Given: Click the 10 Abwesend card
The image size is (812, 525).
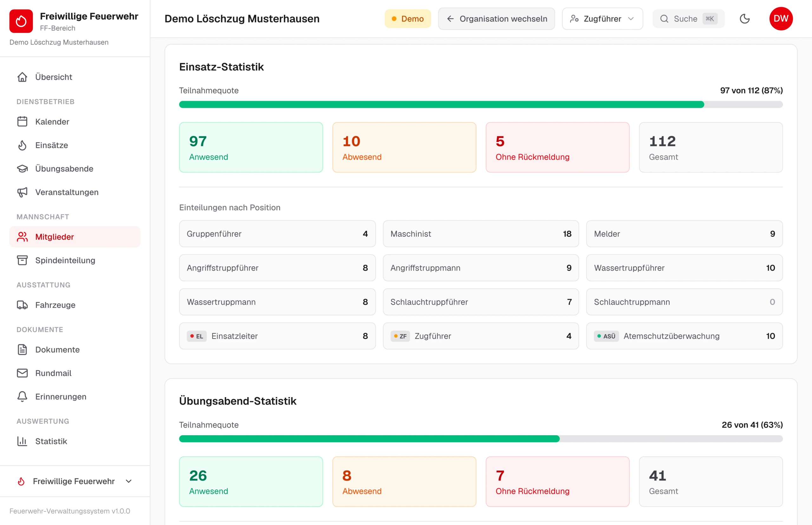Looking at the screenshot, I should click(404, 148).
